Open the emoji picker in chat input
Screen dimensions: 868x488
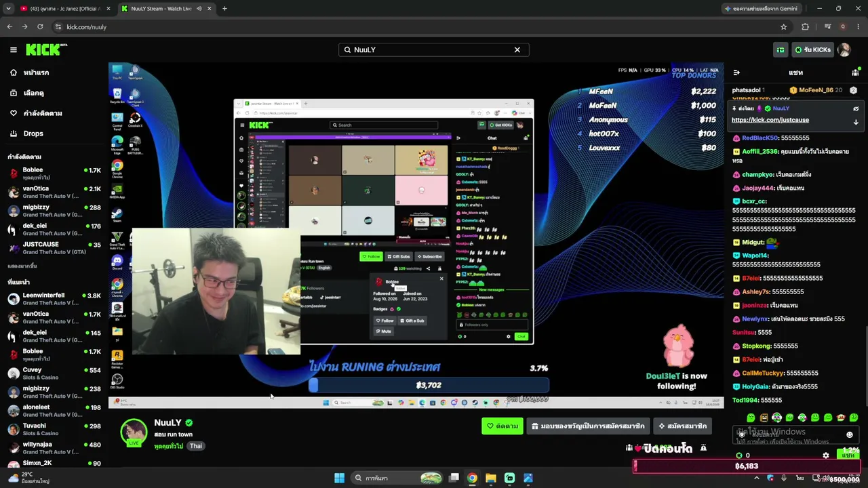850,434
